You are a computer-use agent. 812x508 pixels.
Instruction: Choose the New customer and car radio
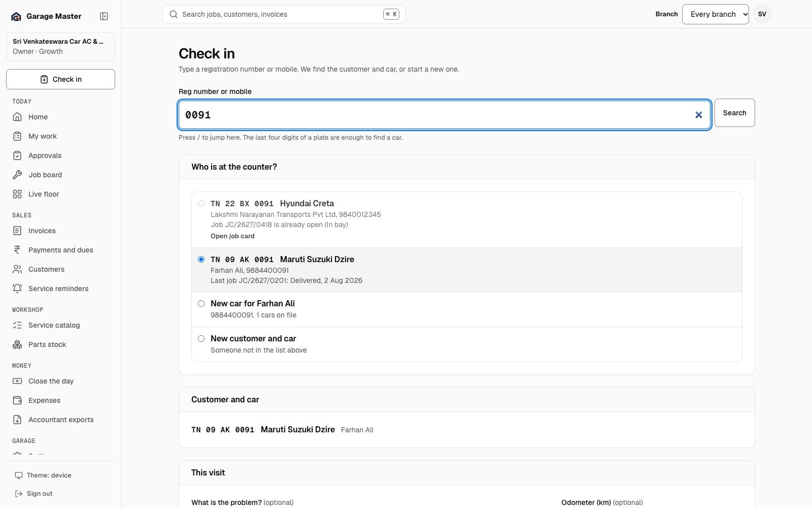point(201,339)
